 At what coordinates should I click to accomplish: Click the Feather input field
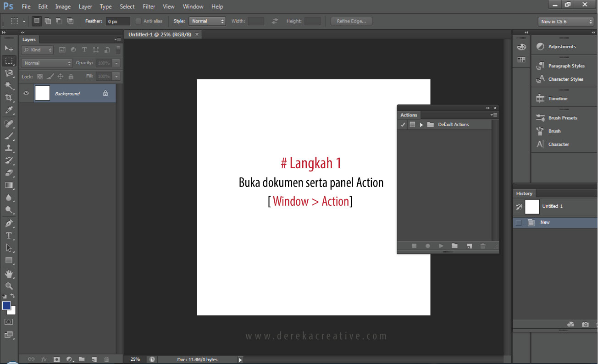coord(117,22)
